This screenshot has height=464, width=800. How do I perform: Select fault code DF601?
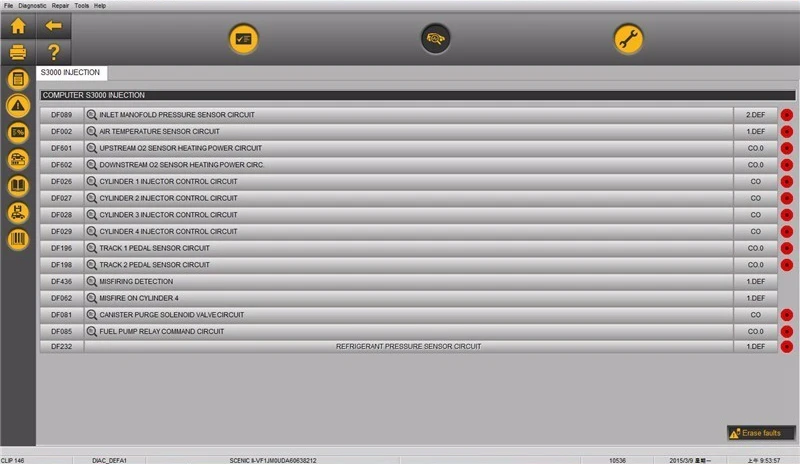pyautogui.click(x=62, y=148)
